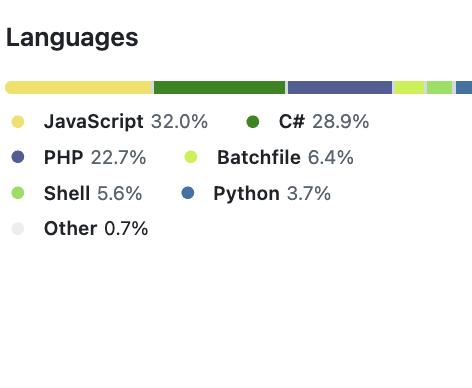
Task: Click the Shell light green dot
Action: click(18, 193)
